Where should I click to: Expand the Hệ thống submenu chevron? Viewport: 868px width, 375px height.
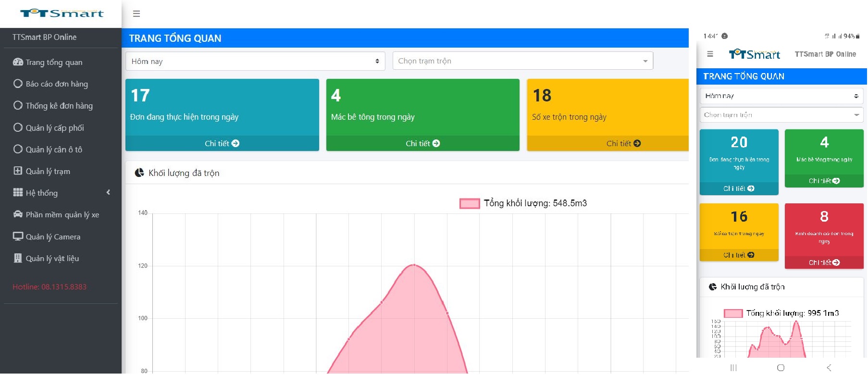pos(108,192)
